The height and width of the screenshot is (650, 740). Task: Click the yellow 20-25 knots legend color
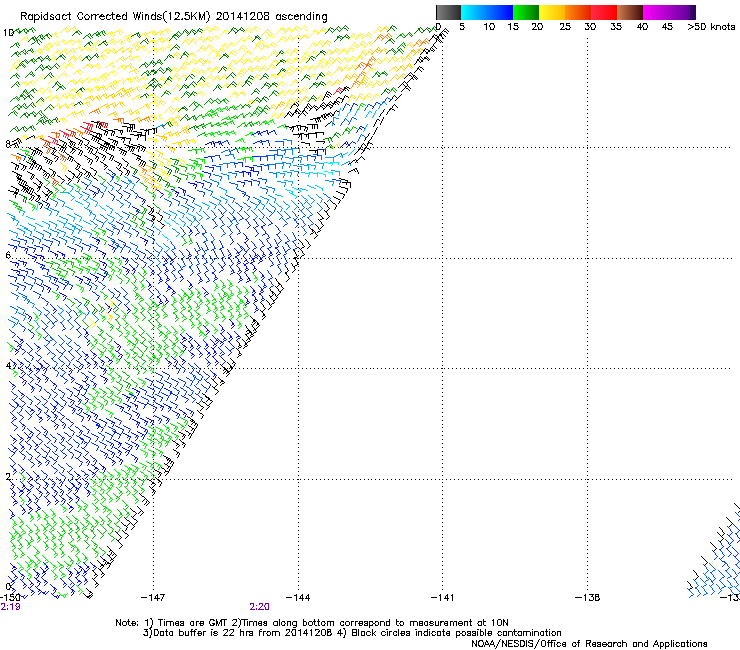pos(552,12)
